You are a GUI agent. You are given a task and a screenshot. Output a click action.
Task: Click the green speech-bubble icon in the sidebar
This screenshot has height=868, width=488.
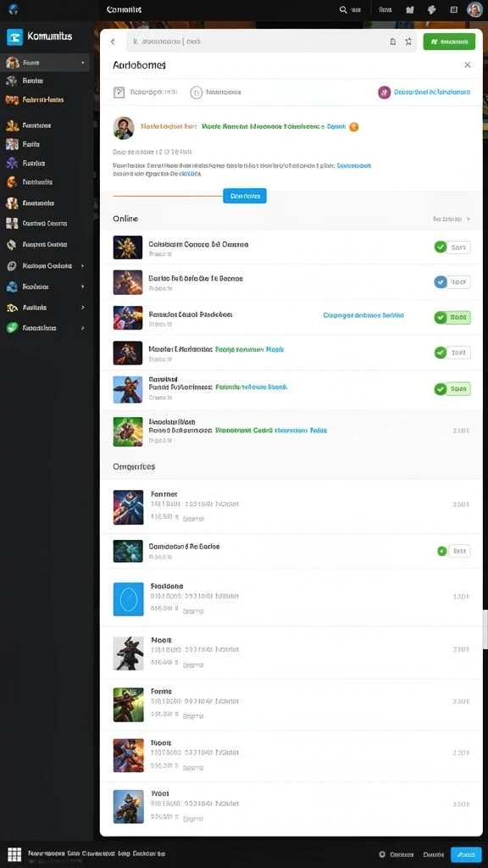coord(12,328)
